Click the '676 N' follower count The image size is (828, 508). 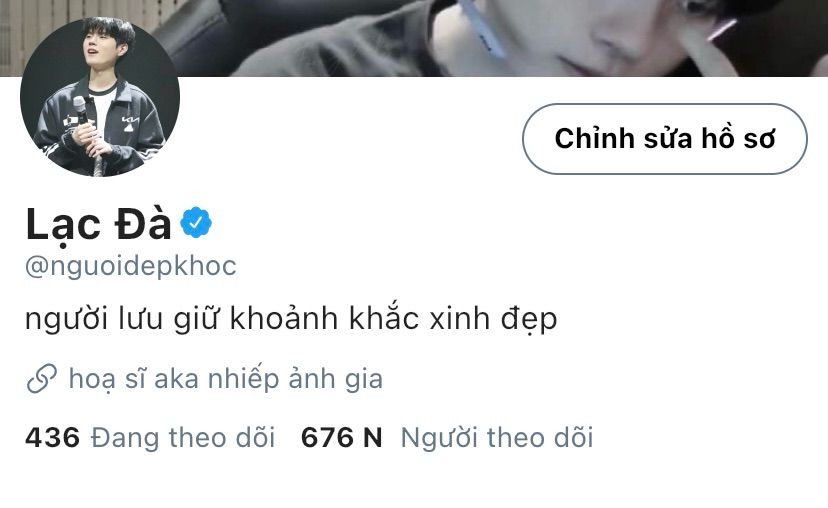tap(342, 438)
